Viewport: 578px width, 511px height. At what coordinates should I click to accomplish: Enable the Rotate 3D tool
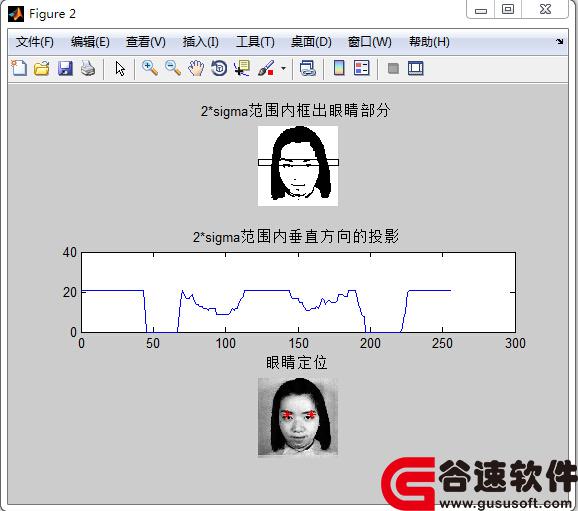219,68
